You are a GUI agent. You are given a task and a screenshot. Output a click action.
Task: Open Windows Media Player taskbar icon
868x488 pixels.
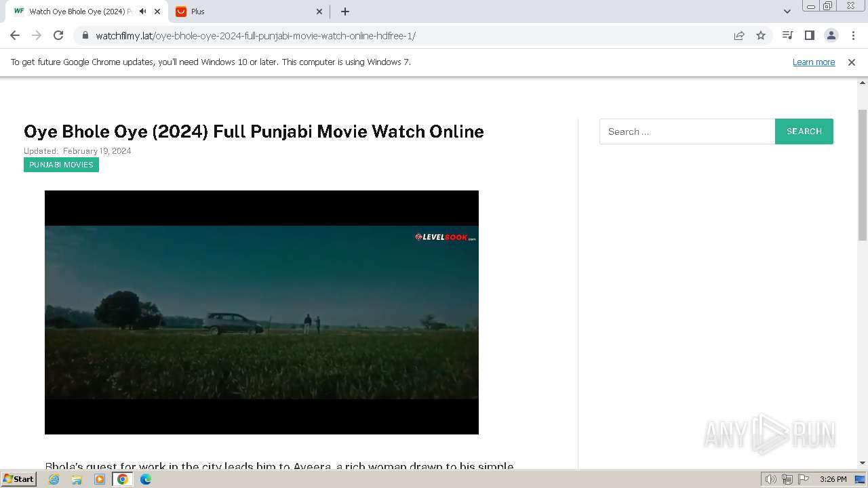click(100, 479)
